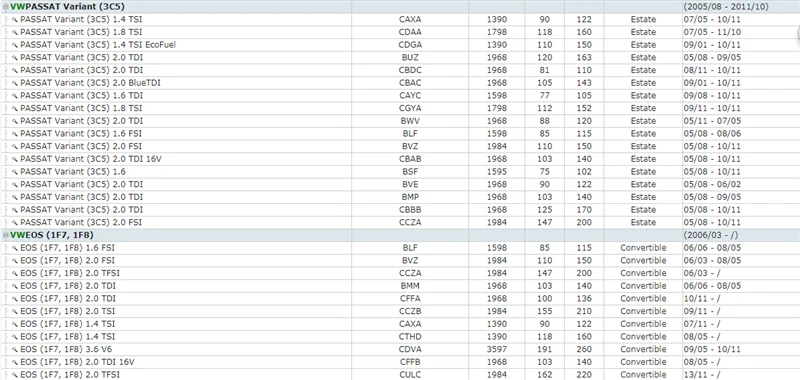Click the 05/08 - 06/02 date cell

712,185
